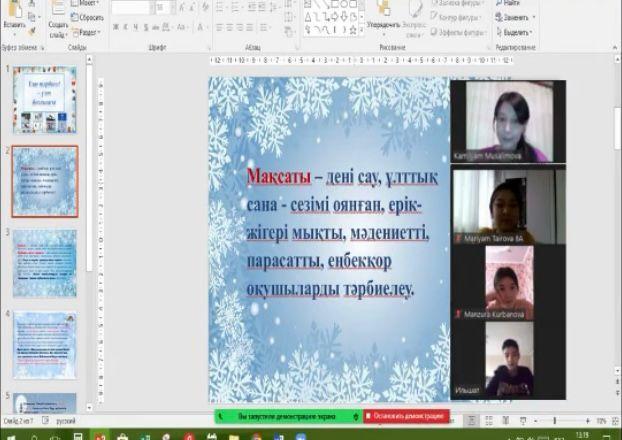Select slide 4 thumbnail
This screenshot has width=622, height=440.
[x=44, y=345]
